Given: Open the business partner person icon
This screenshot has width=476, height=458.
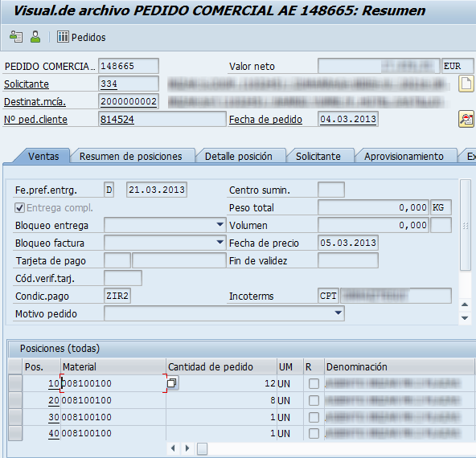Looking at the screenshot, I should (x=35, y=37).
